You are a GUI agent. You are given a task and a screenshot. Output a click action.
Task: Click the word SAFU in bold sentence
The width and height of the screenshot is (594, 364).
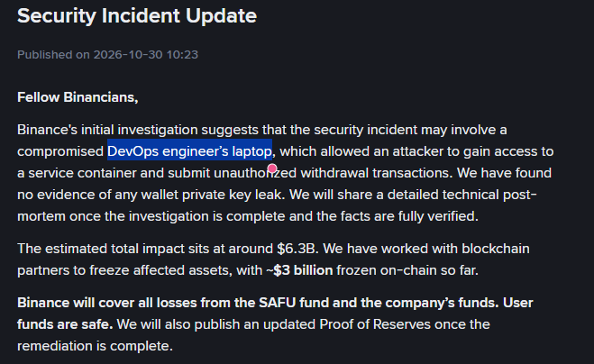pos(278,303)
